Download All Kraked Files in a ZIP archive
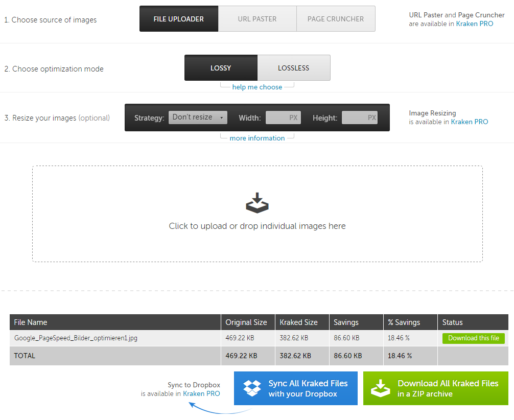Image resolution: width=514 pixels, height=420 pixels. [x=436, y=388]
